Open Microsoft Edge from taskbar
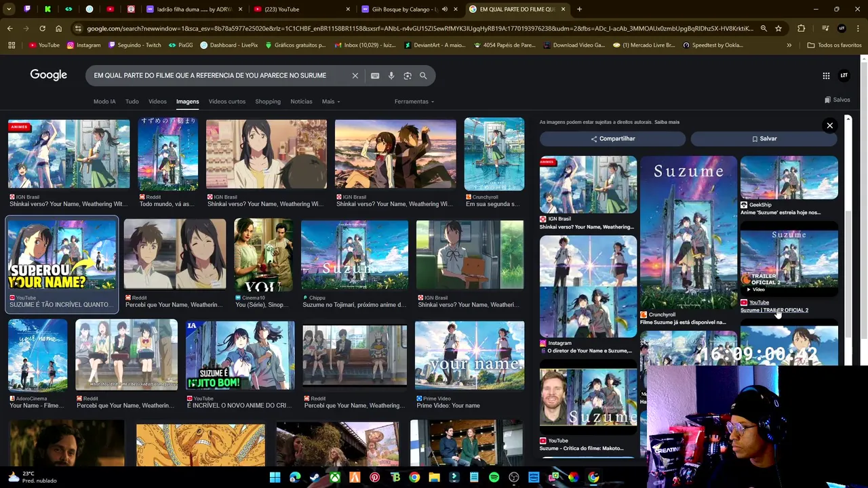Viewport: 868px width, 488px height. [295, 477]
